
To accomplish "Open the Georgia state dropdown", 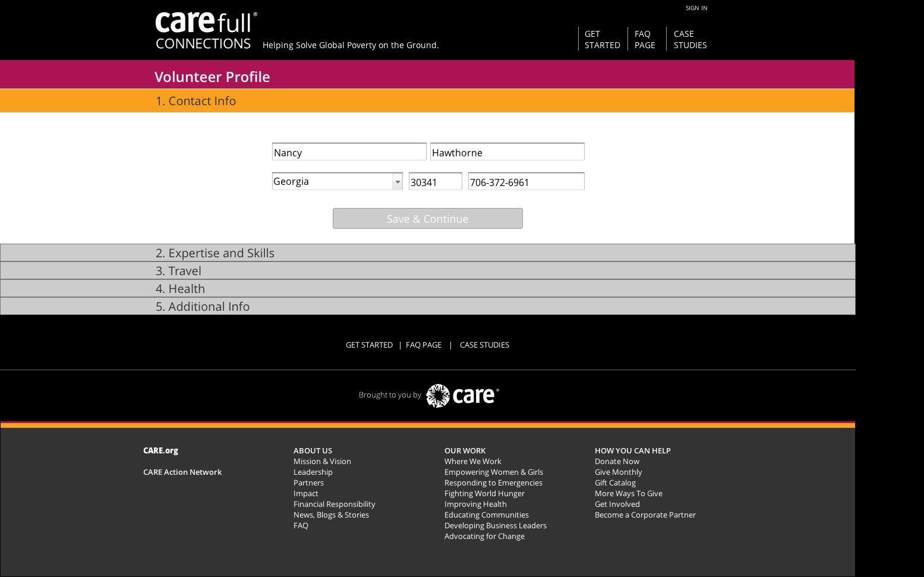I will pos(338,181).
